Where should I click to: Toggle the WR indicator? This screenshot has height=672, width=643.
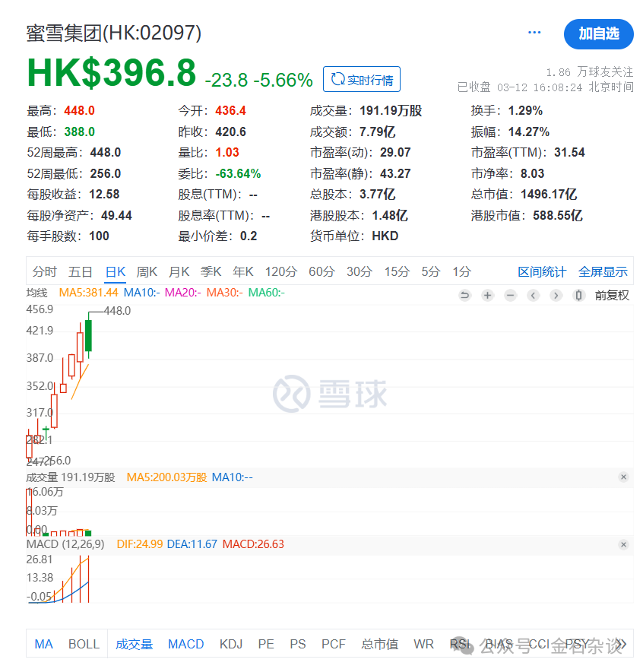[x=423, y=644]
